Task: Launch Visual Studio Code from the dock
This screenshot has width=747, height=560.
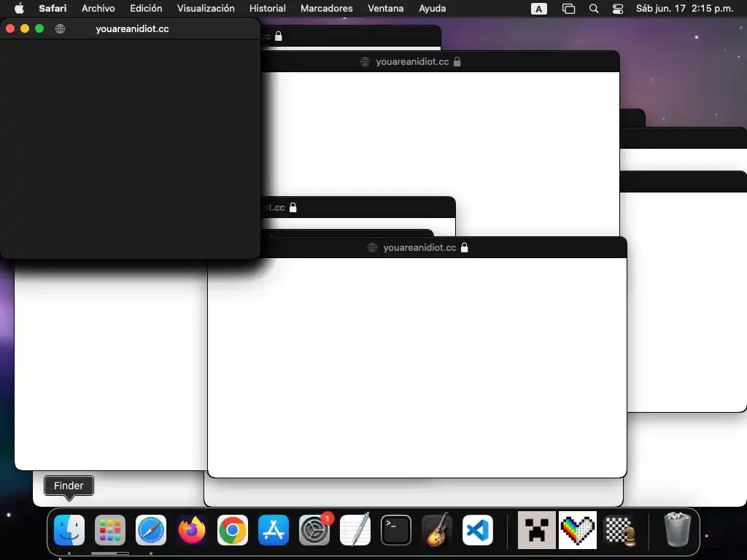Action: coord(478,530)
